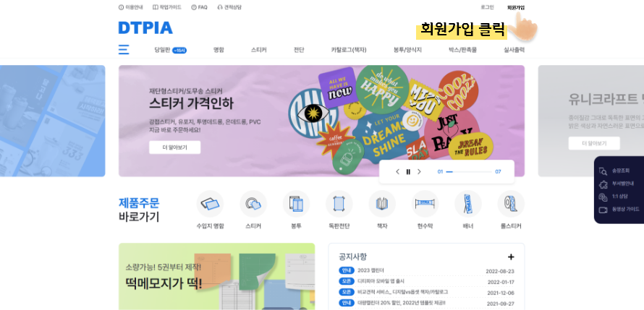The image size is (644, 310).
Task: Click the 회원가입 link
Action: click(x=516, y=7)
